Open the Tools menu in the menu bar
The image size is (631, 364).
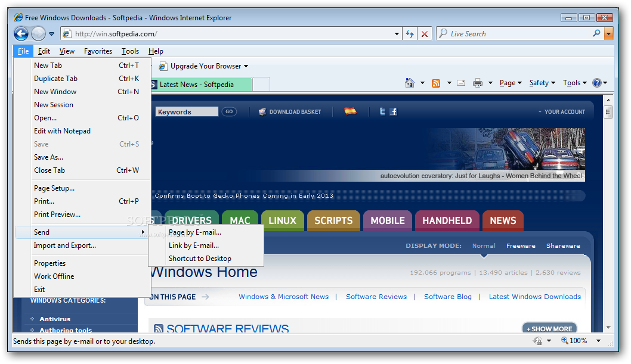[130, 51]
